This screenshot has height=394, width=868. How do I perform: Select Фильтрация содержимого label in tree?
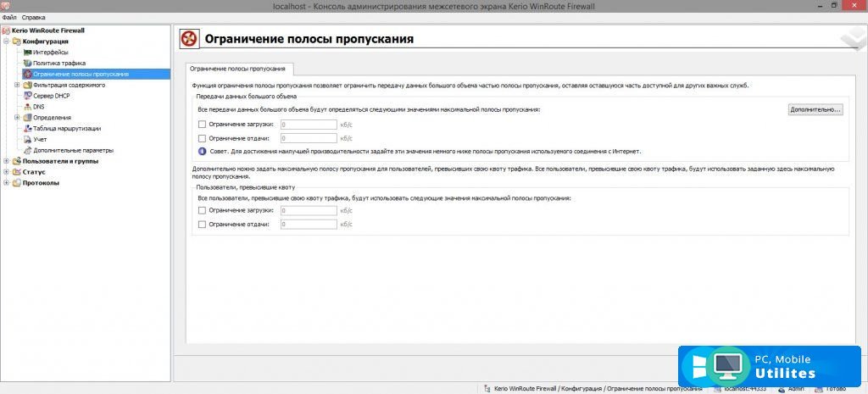pyautogui.click(x=70, y=86)
